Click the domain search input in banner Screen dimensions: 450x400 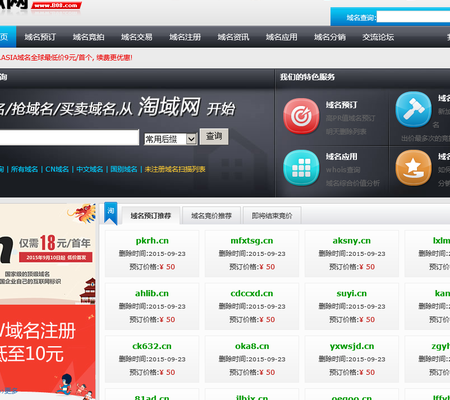pyautogui.click(x=69, y=137)
